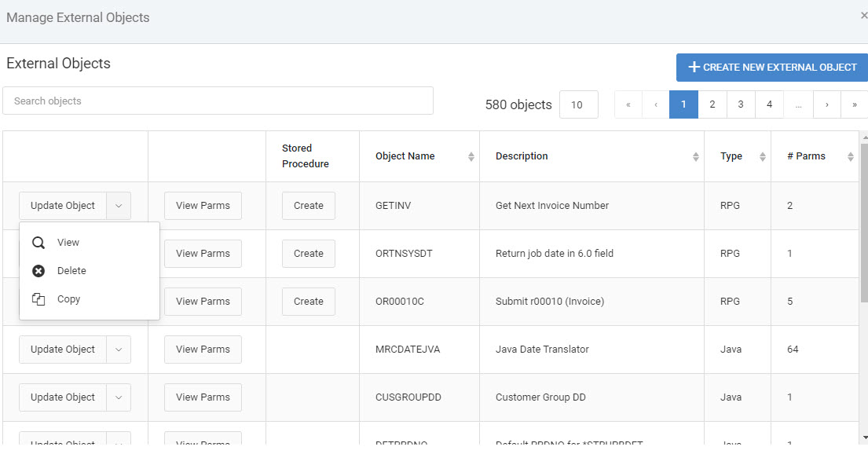Open View Parms for OR00010C
This screenshot has height=454, width=868.
(203, 301)
